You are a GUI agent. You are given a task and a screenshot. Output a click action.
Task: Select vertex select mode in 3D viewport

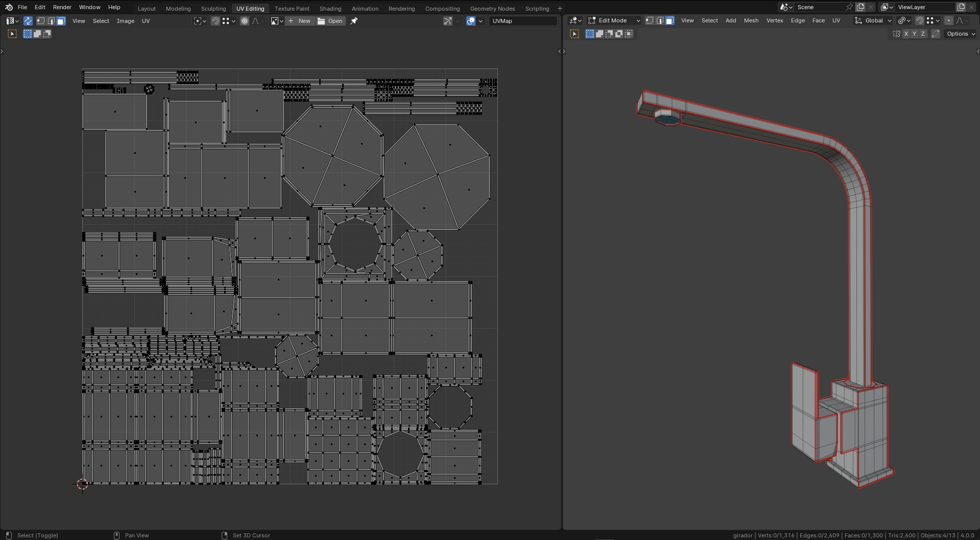tap(650, 20)
